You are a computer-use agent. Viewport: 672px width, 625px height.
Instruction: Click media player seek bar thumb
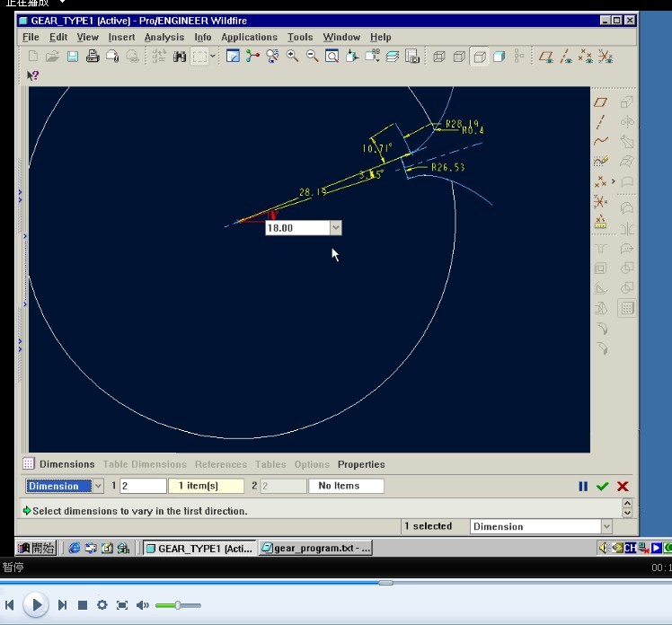point(385,583)
